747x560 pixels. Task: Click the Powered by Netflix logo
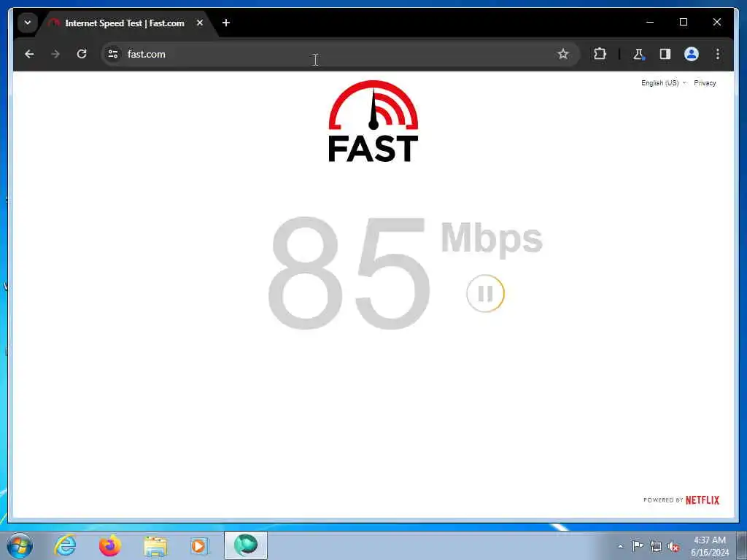coord(681,500)
